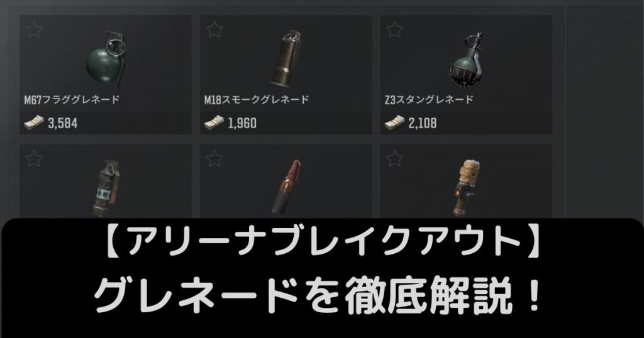
Task: Toggle favorite star on M18 smoke grenade
Action: (x=214, y=30)
